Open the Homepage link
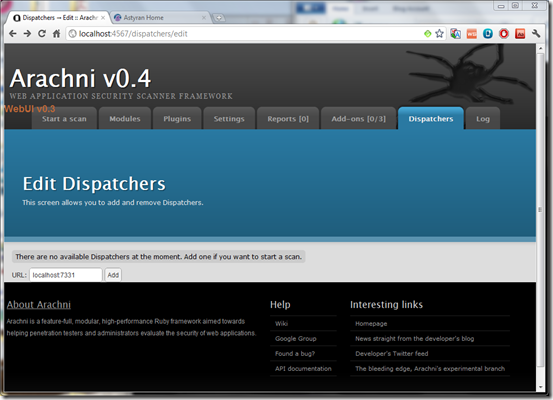The image size is (553, 400). click(x=371, y=323)
